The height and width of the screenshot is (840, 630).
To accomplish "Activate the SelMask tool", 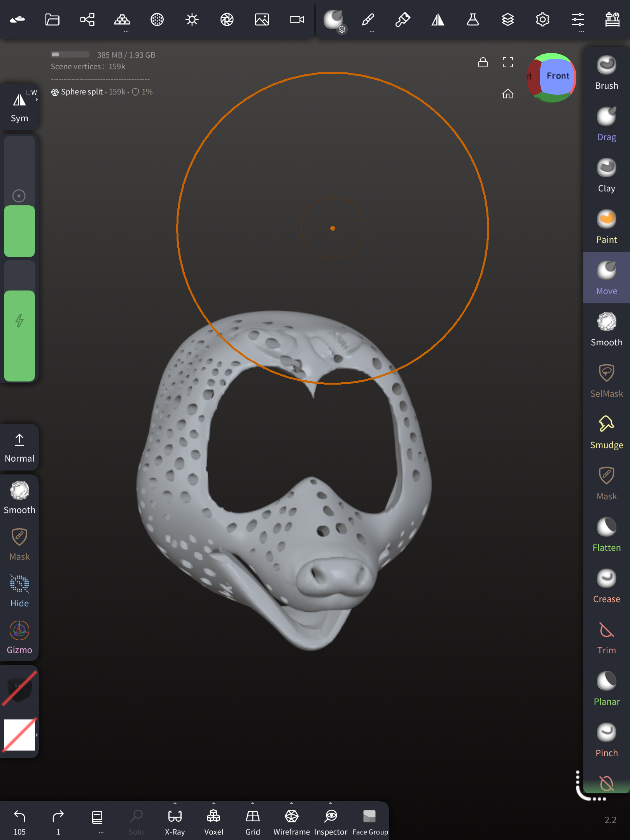I will 606,380.
